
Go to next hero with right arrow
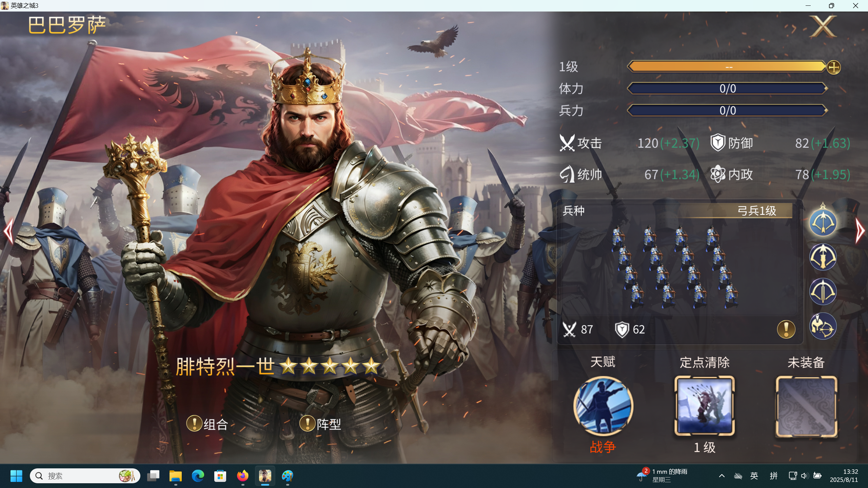tap(860, 231)
